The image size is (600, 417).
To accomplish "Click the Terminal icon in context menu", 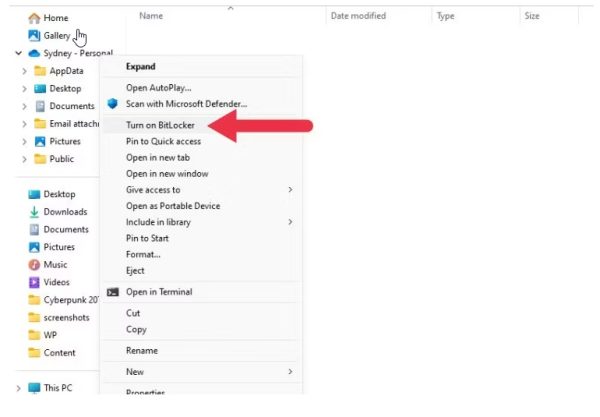I will click(112, 292).
